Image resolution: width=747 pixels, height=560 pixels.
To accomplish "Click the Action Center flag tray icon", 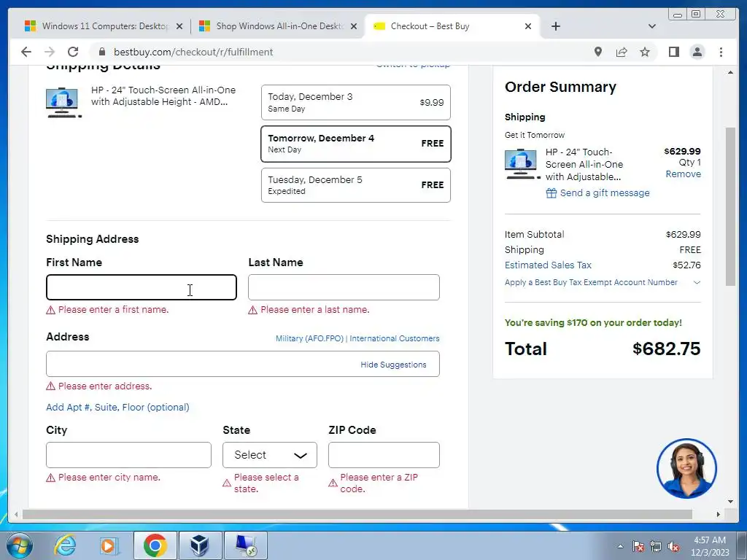I will (x=638, y=546).
